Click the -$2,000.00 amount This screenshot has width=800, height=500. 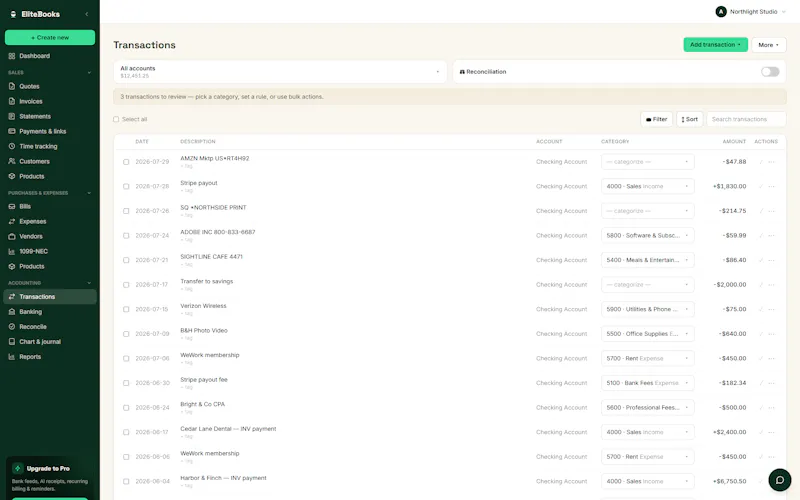click(x=730, y=285)
